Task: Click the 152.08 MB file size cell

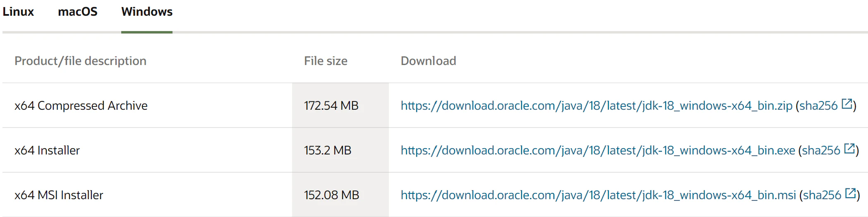Action: click(x=340, y=195)
